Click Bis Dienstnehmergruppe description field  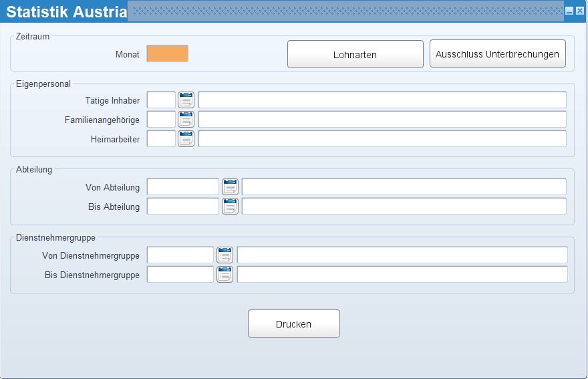(402, 275)
